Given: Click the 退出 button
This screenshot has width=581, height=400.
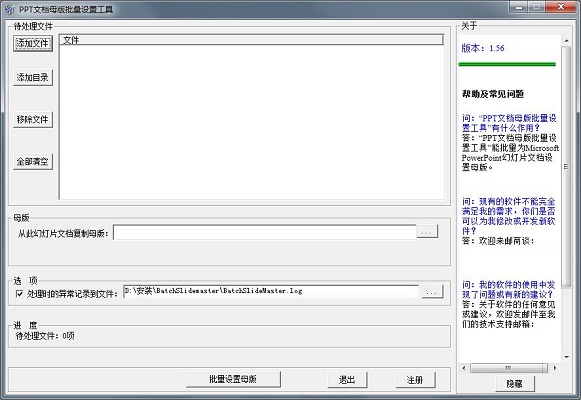Looking at the screenshot, I should pyautogui.click(x=347, y=380).
